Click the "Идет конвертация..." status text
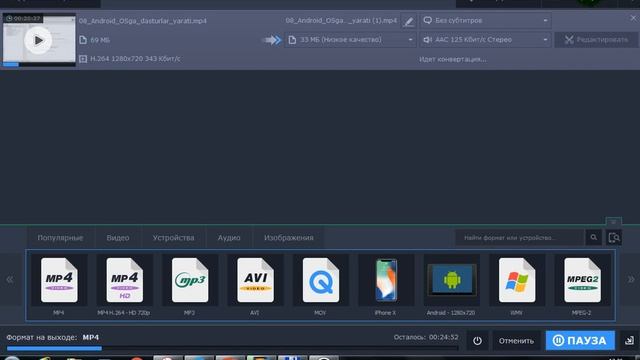 tap(453, 59)
